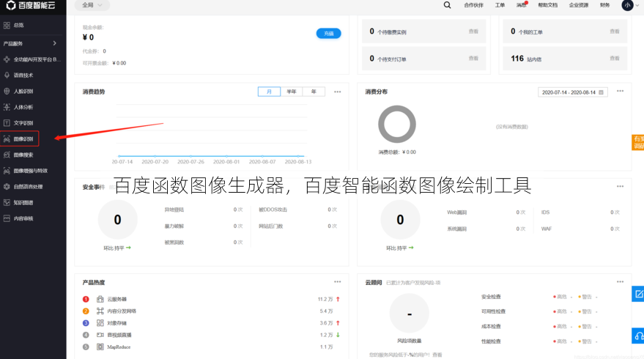Click 性能检查 row in 云顾问

pyautogui.click(x=540, y=341)
